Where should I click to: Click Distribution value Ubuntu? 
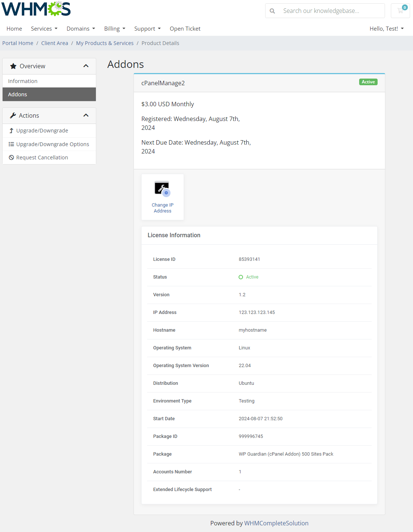coord(246,383)
